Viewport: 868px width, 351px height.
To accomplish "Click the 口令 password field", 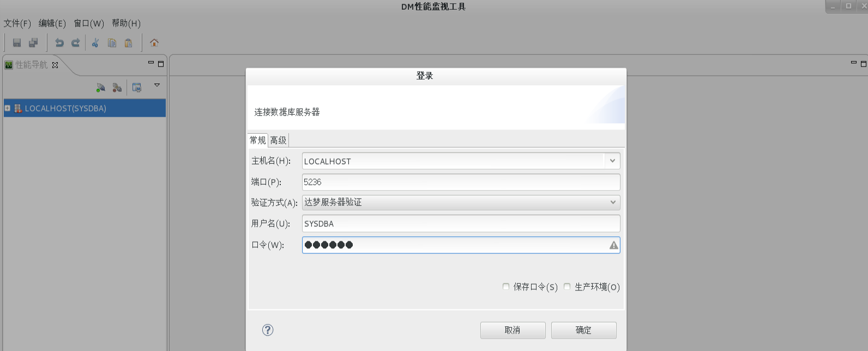I will click(x=461, y=245).
